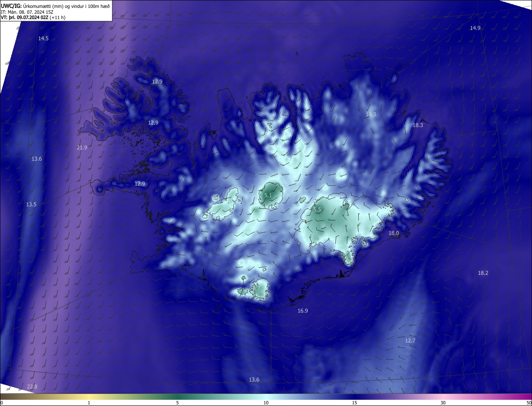Click the 13.5 value label
The height and width of the screenshot is (406, 532).
click(x=31, y=204)
